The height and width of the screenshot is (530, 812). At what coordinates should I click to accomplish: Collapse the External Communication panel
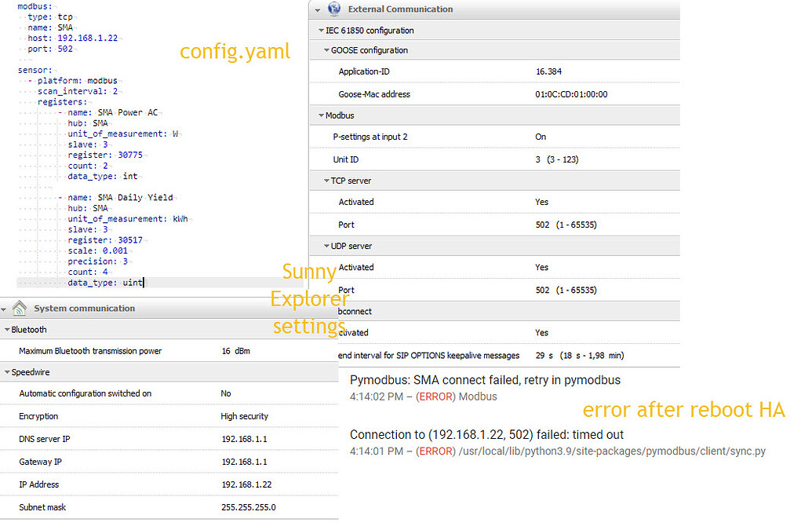coord(318,9)
